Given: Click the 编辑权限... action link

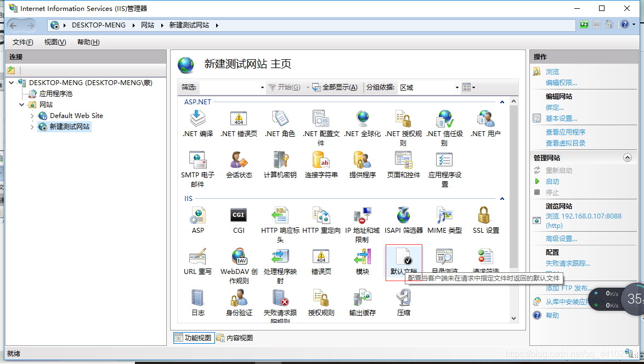Looking at the screenshot, I should pyautogui.click(x=561, y=82).
